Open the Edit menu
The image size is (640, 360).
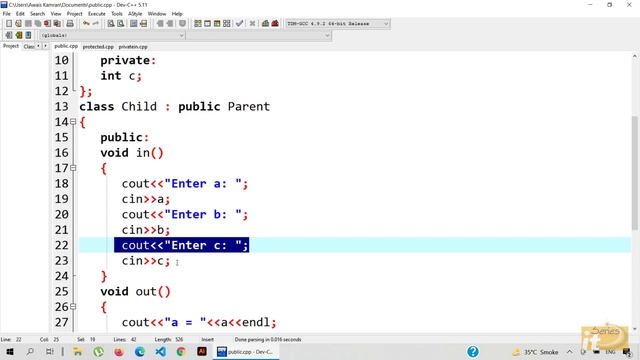[x=20, y=13]
